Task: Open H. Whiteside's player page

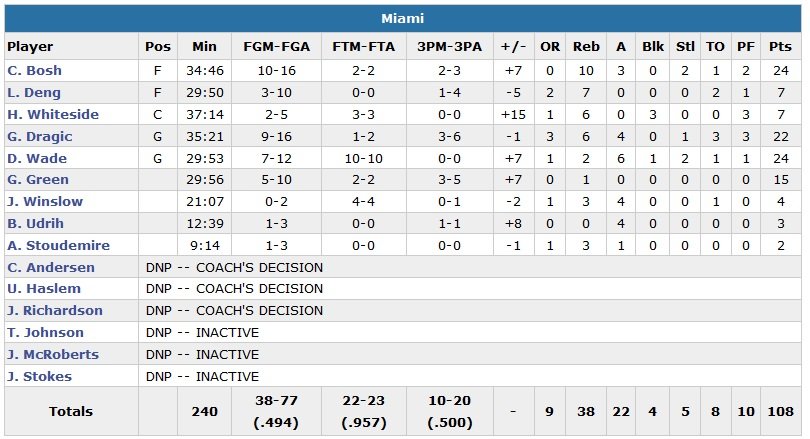Action: 53,115
